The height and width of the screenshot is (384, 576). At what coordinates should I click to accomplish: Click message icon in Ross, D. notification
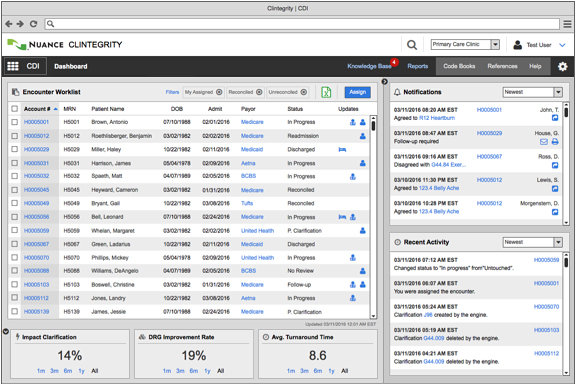555,165
